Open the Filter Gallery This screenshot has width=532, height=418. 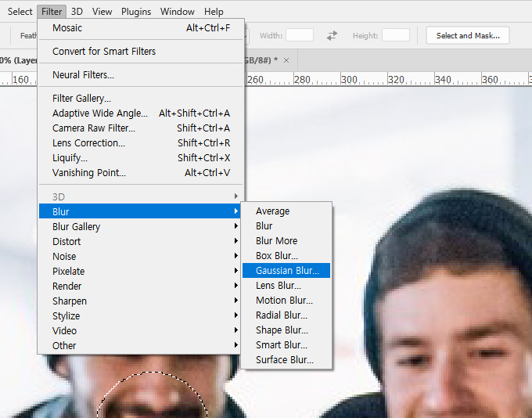pos(141,99)
